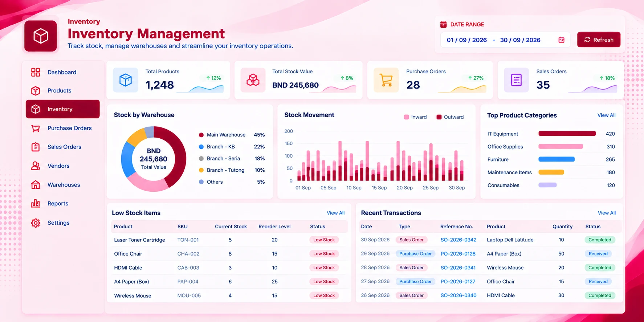
Task: Open Warehouses from the sidebar
Action: tap(62, 185)
